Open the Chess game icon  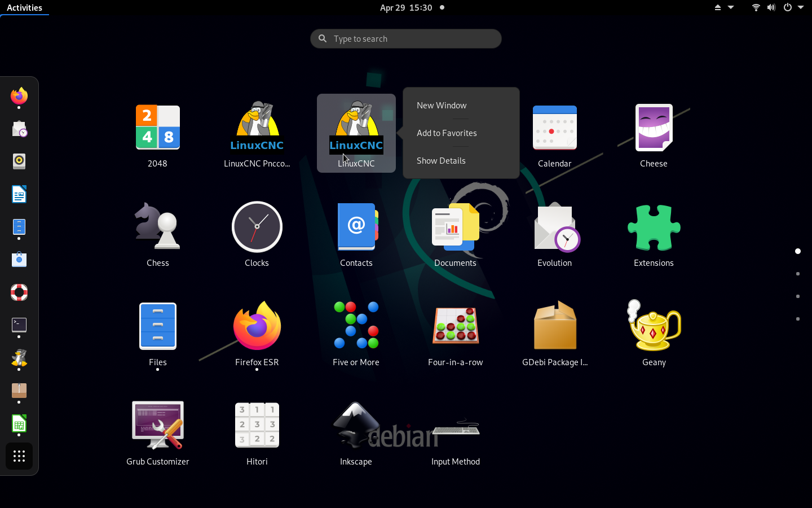[x=157, y=226]
